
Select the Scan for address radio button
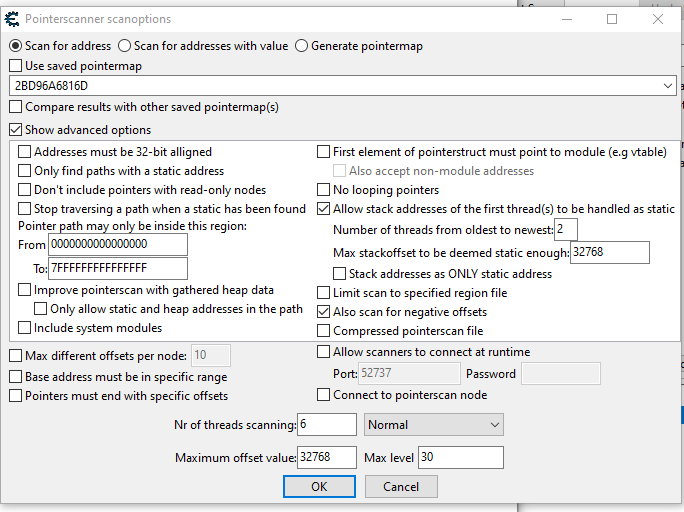coord(15,46)
